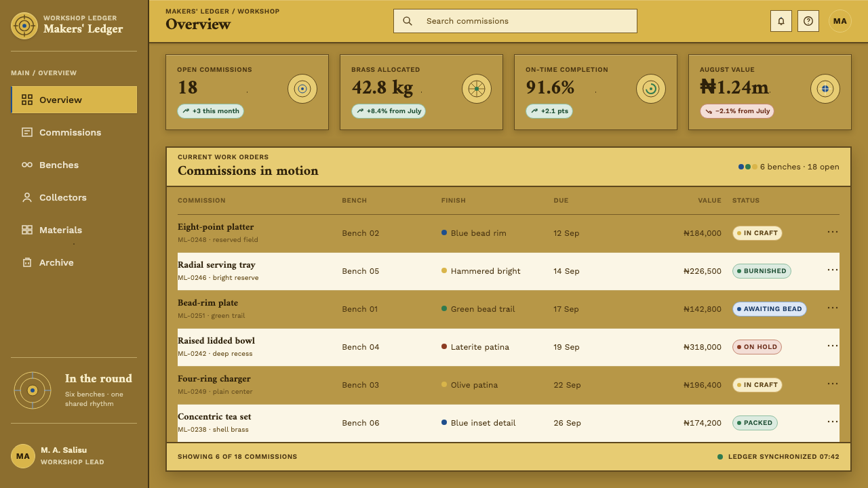
Task: Click the +8.4% from July badge
Action: pyautogui.click(x=389, y=111)
